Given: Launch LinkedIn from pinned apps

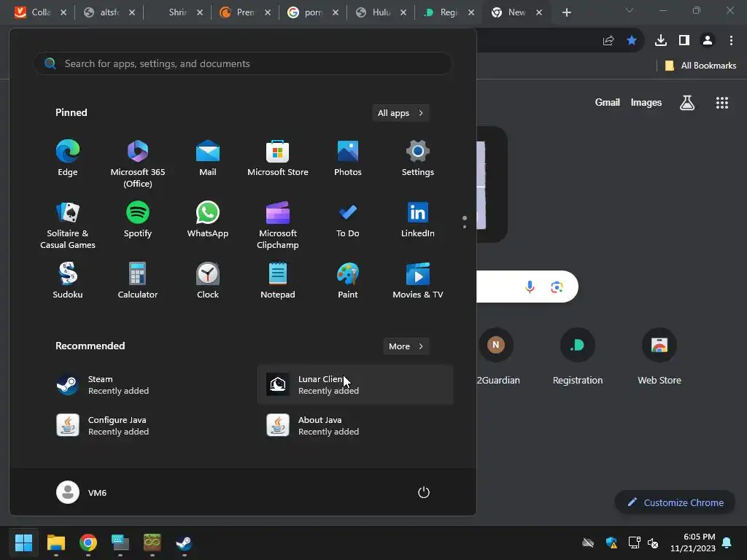Looking at the screenshot, I should [x=418, y=219].
